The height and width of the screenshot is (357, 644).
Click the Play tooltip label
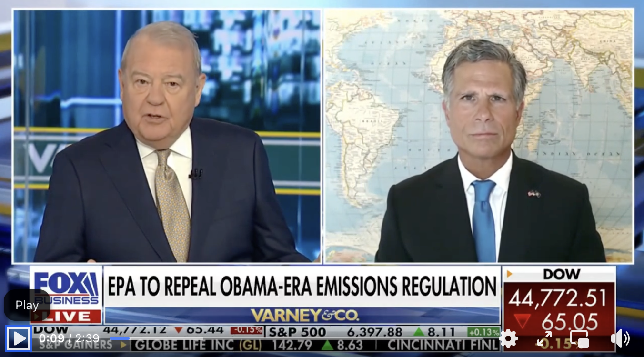pos(27,305)
